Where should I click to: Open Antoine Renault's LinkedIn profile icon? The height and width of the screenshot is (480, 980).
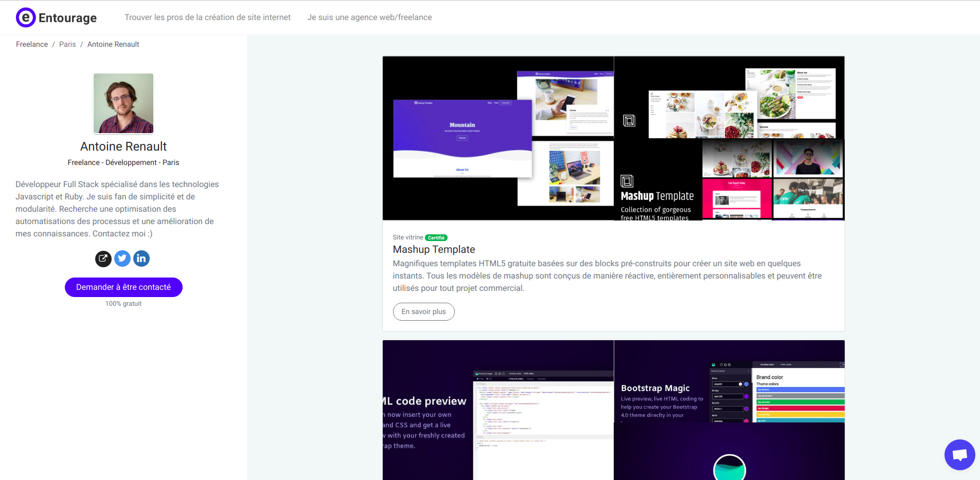click(x=141, y=259)
